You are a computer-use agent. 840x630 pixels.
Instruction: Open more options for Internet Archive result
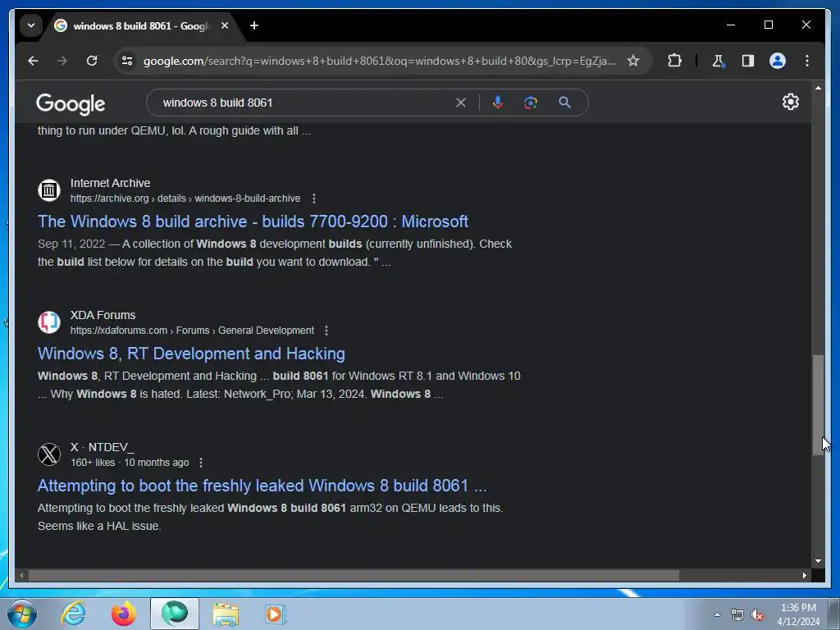(314, 199)
